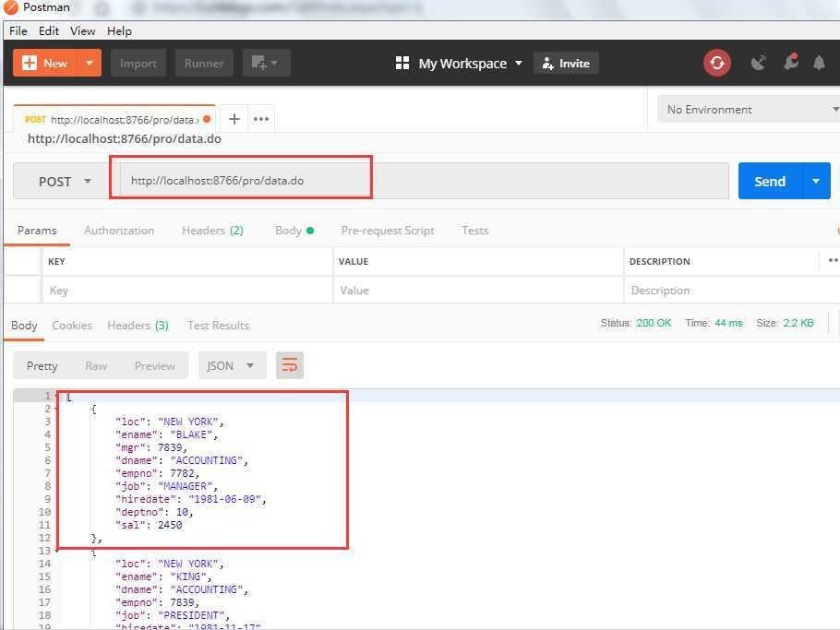Add a new request tab with plus icon
This screenshot has width=840, height=630.
234,119
